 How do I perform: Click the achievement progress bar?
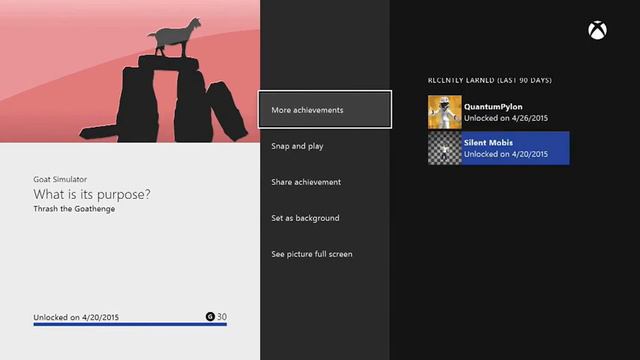pos(130,324)
